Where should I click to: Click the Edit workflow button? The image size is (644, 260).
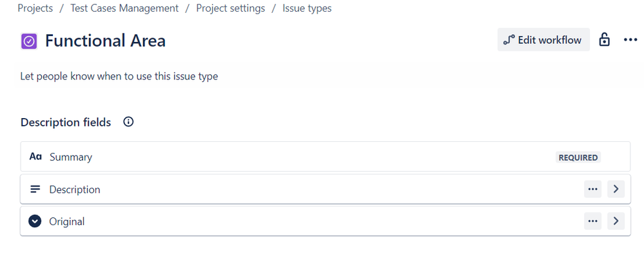pos(543,40)
